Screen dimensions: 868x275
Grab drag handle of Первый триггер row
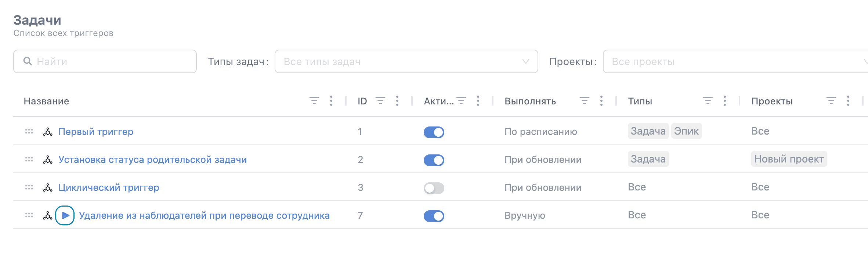[x=29, y=131]
